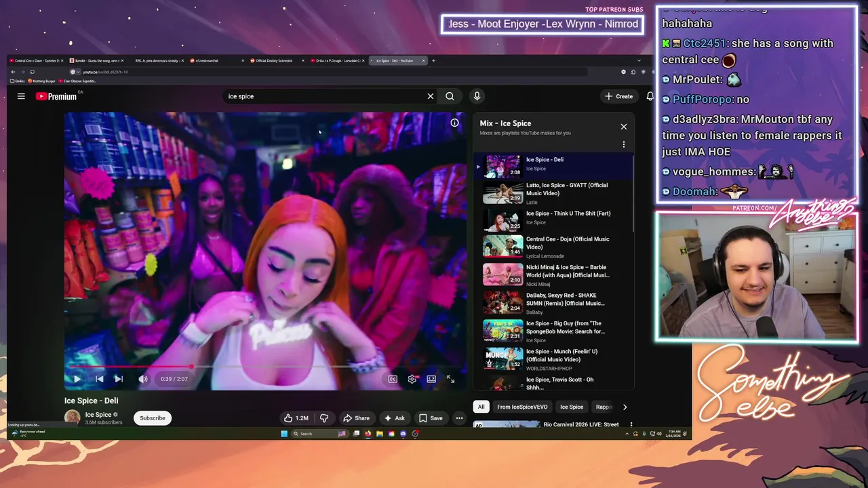Viewport: 868px width, 488px height.
Task: Select currently playing 'Ice Spice - Deli' in mix
Action: tap(553, 166)
